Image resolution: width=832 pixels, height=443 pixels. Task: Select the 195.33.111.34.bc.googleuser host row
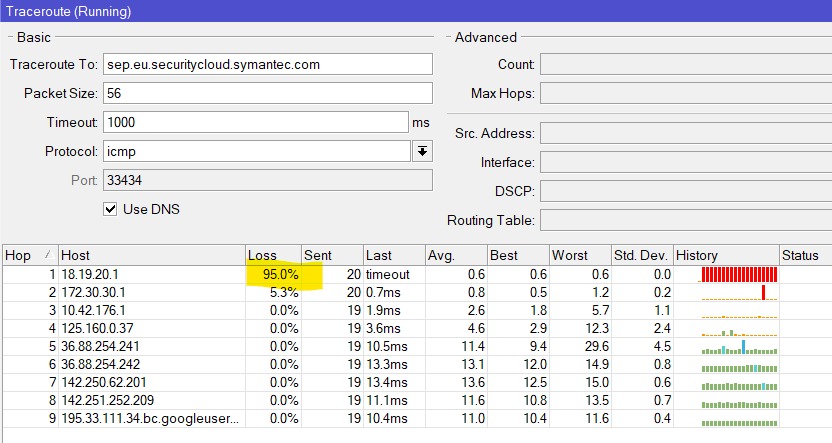click(x=416, y=419)
